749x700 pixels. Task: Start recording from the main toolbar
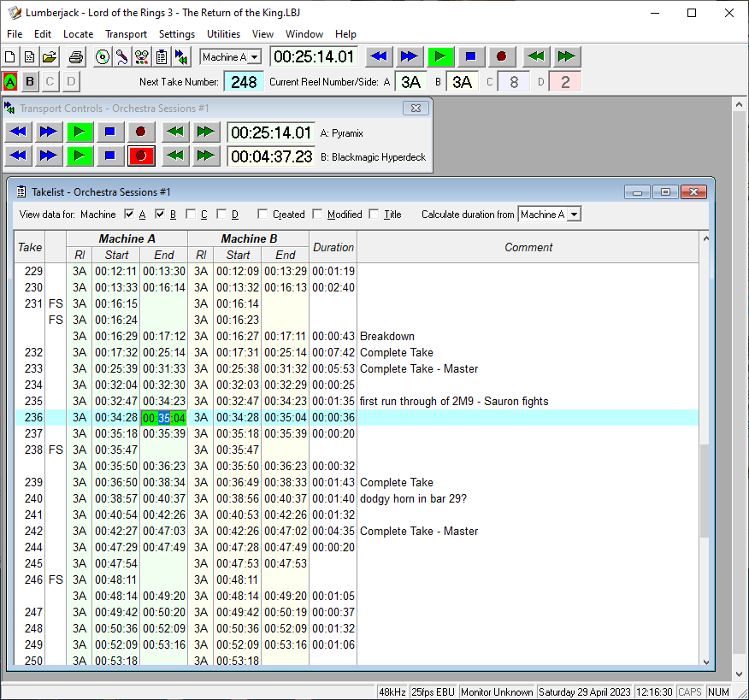pyautogui.click(x=501, y=56)
